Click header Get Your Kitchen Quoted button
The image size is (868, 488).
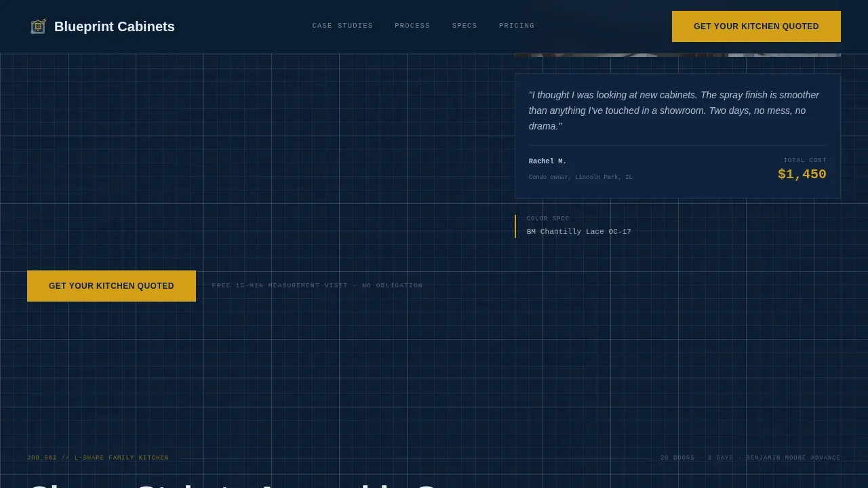[756, 26]
